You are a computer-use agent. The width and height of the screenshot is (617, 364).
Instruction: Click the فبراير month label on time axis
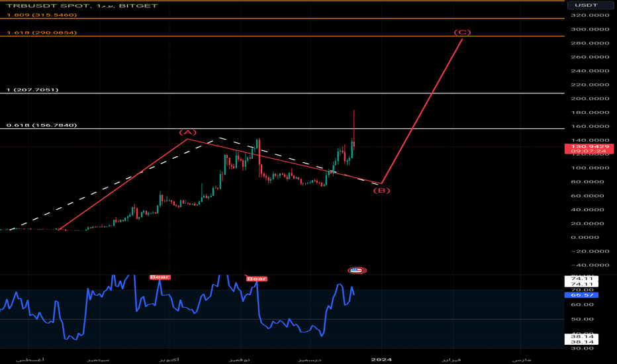[x=451, y=359]
